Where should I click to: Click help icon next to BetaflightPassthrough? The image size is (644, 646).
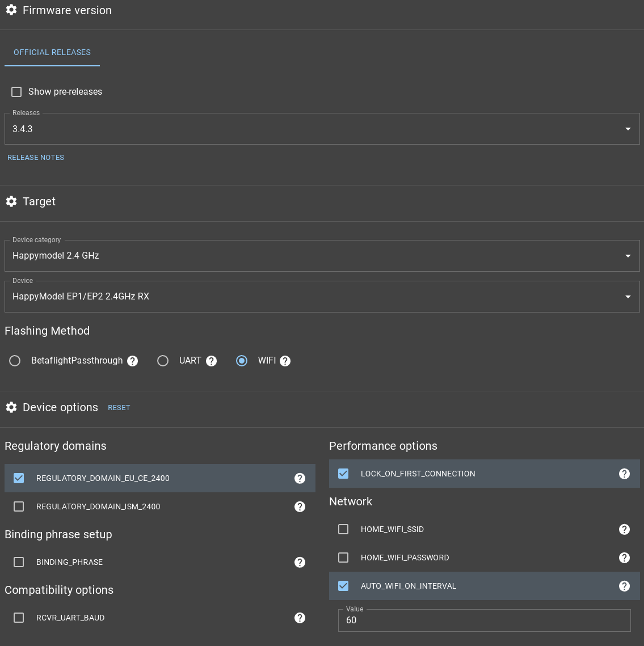click(x=133, y=361)
